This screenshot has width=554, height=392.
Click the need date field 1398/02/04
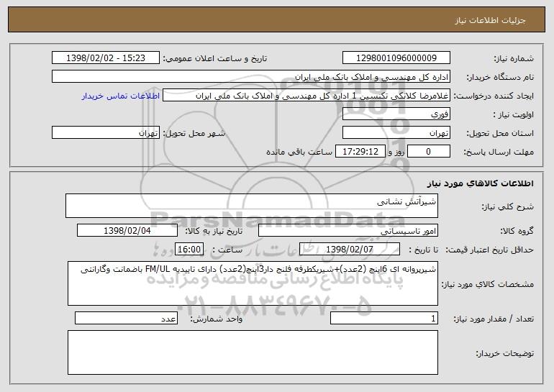point(127,231)
